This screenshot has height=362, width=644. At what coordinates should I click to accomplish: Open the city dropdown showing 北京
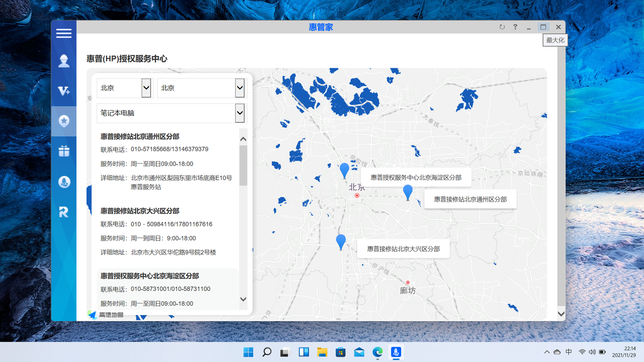[x=202, y=88]
